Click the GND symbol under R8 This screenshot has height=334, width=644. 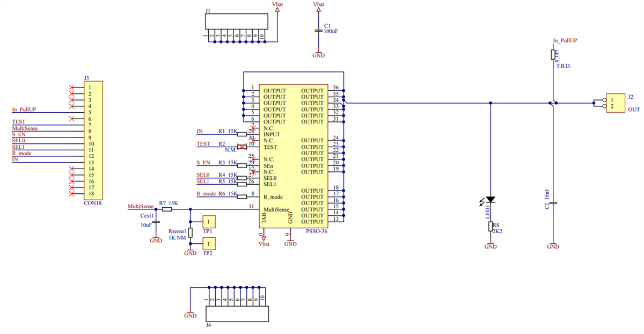[490, 244]
